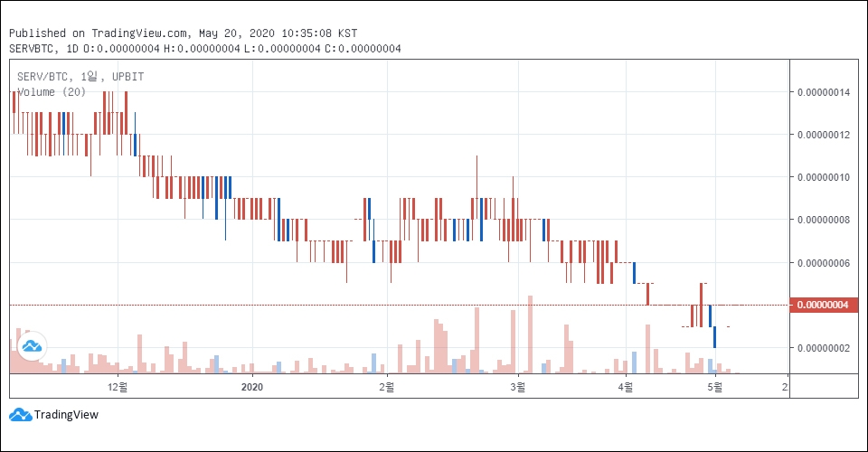Click the 0.00000014 price axis label
This screenshot has width=868, height=452.
point(823,92)
